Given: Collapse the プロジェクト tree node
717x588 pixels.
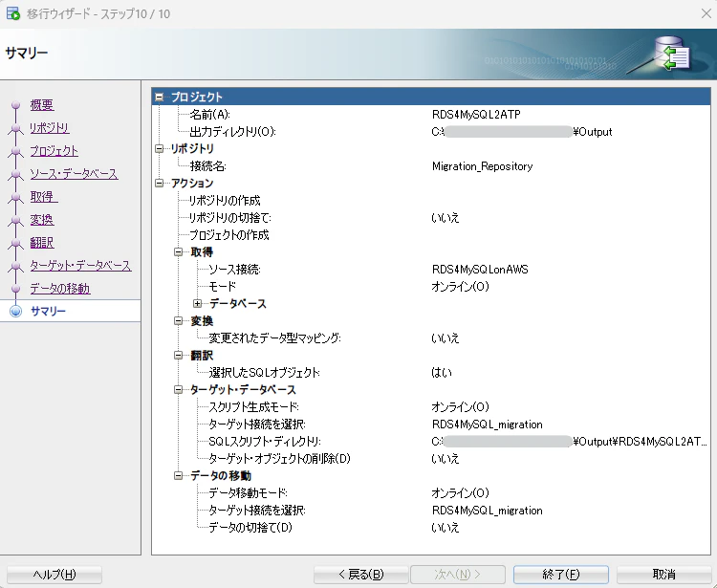Looking at the screenshot, I should 159,97.
